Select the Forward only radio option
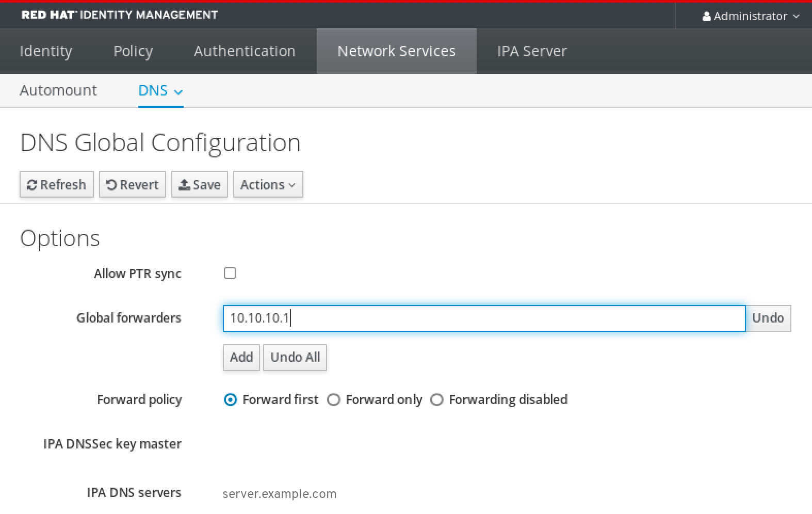The image size is (812, 514). tap(334, 400)
